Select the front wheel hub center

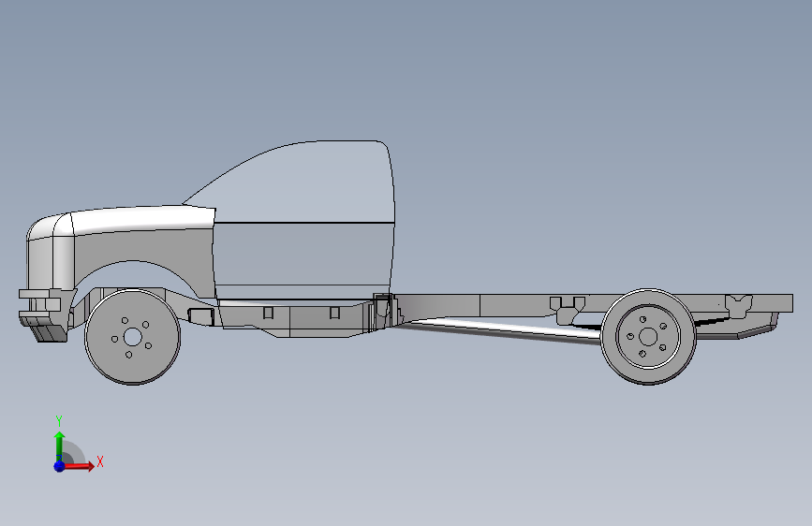click(x=133, y=337)
